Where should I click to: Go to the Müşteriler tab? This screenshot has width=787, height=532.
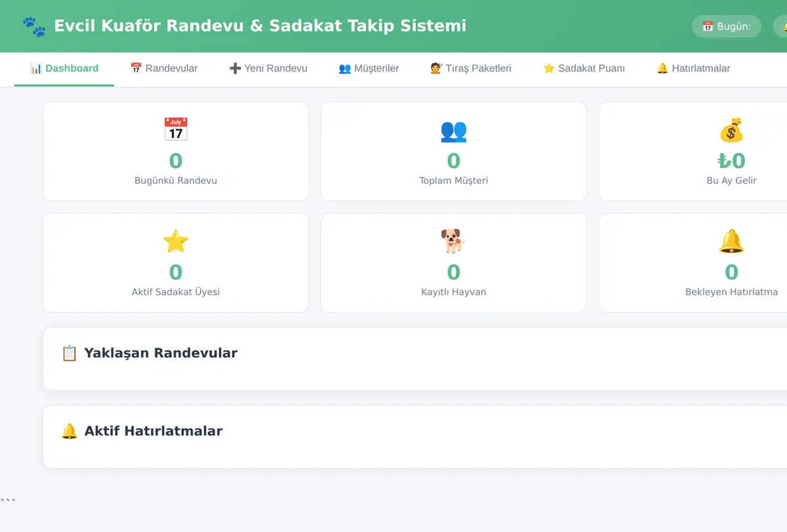click(x=369, y=68)
